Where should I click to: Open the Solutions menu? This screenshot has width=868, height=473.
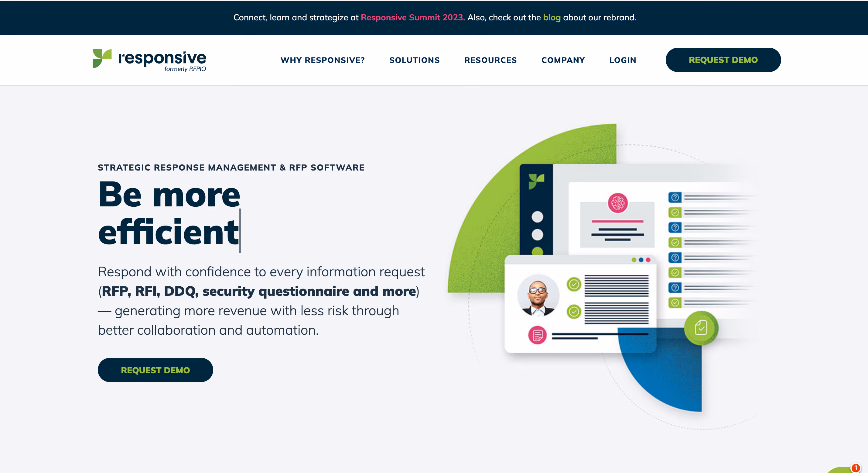(415, 60)
